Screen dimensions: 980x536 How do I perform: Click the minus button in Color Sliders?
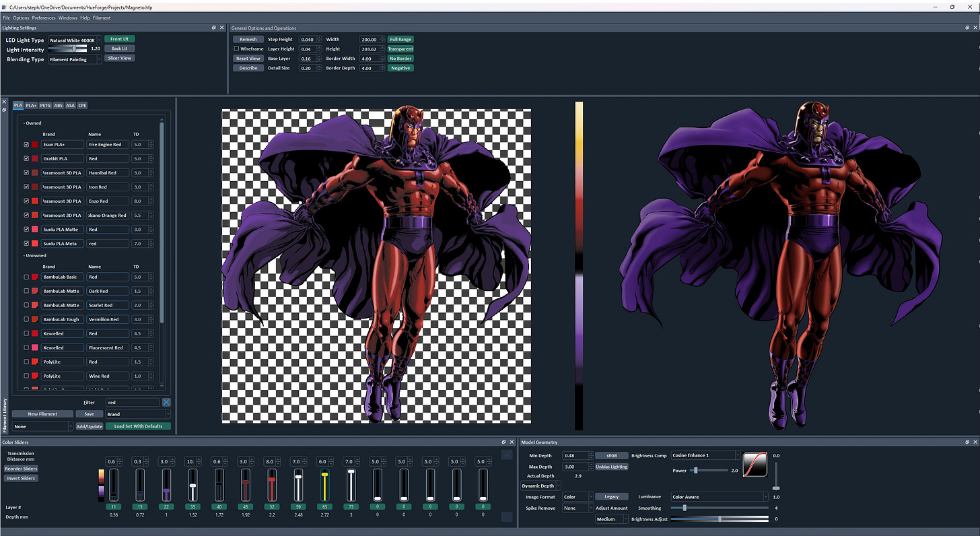[x=506, y=516]
